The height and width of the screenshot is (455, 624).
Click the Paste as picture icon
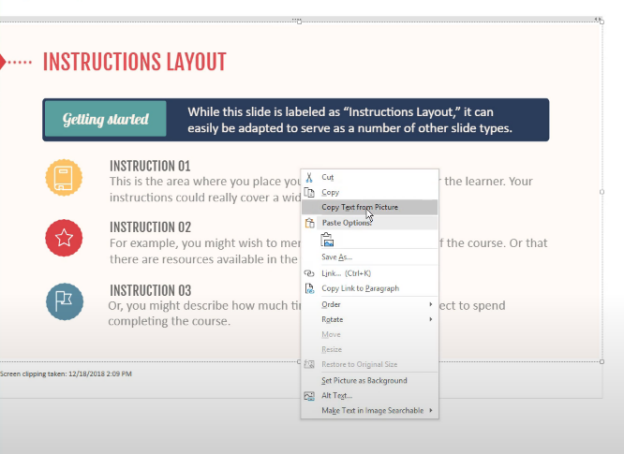click(x=327, y=240)
